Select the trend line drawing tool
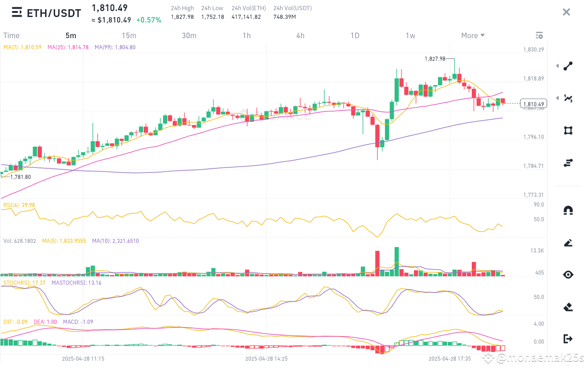588x368 pixels. point(568,66)
